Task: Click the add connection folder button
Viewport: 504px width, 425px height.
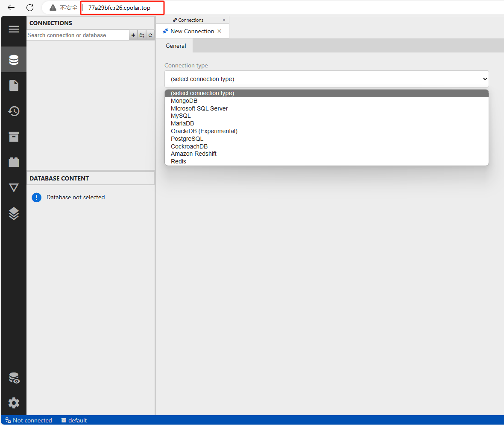Action: click(142, 35)
